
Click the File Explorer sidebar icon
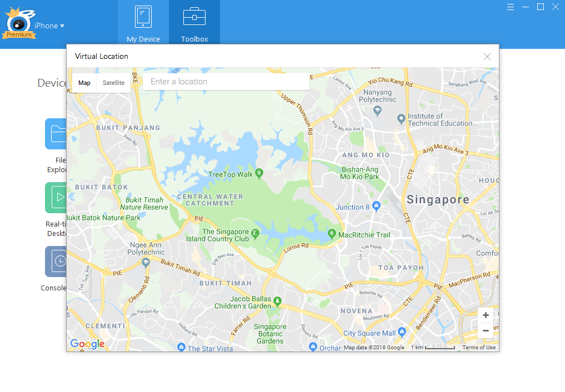(x=58, y=133)
